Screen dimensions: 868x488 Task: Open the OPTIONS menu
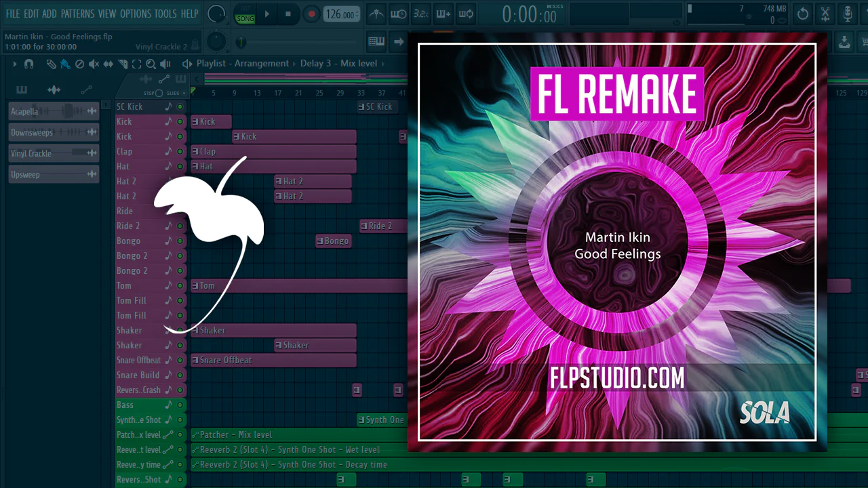click(x=136, y=14)
